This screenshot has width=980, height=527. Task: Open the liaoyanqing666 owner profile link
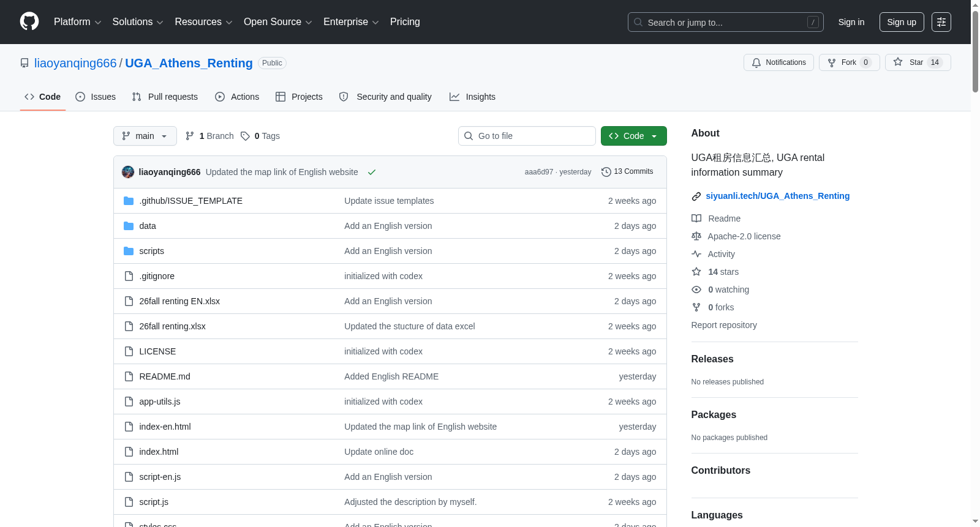[75, 63]
